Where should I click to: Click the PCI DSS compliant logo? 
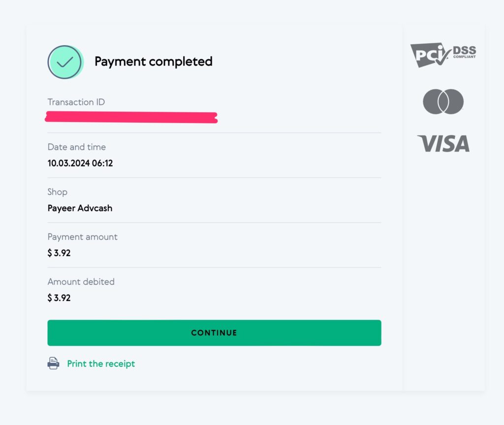(442, 55)
